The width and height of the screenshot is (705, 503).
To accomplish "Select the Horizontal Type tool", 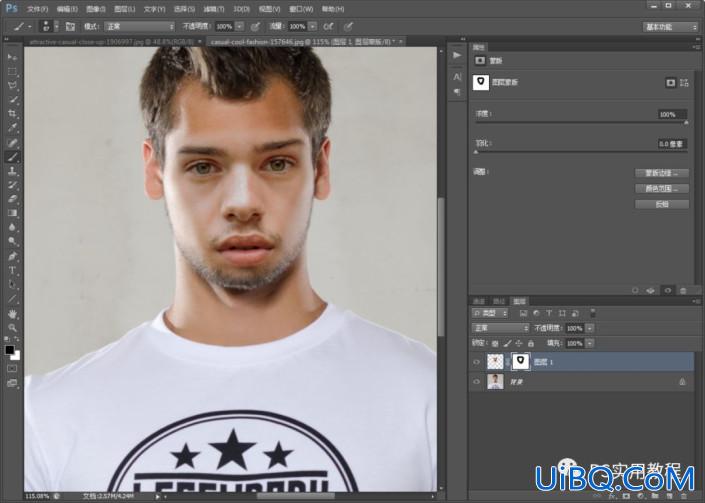I will 12,270.
